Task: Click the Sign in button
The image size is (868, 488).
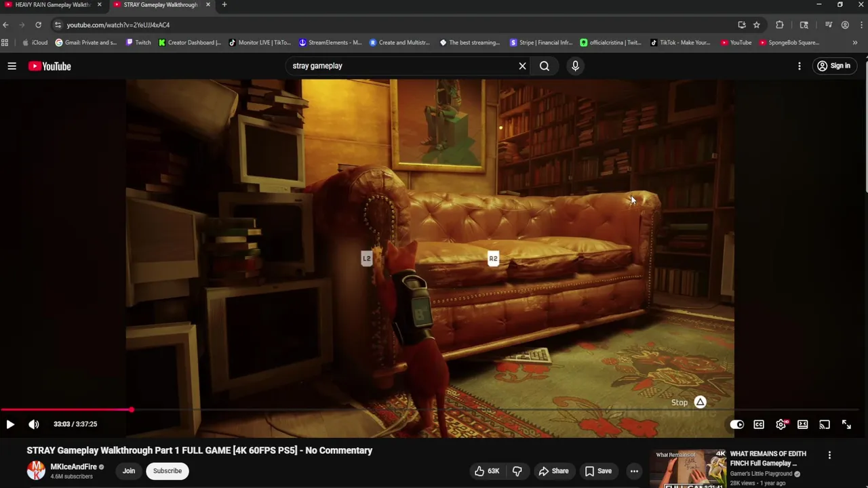Action: point(834,66)
